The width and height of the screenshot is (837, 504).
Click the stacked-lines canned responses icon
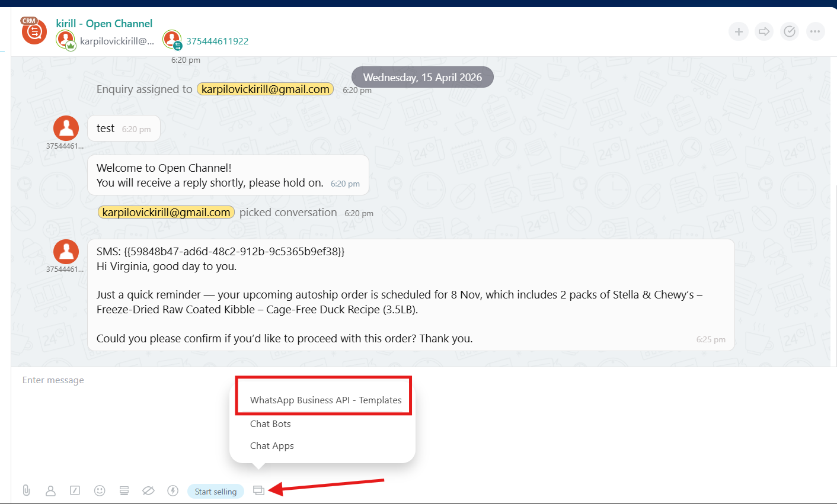124,490
